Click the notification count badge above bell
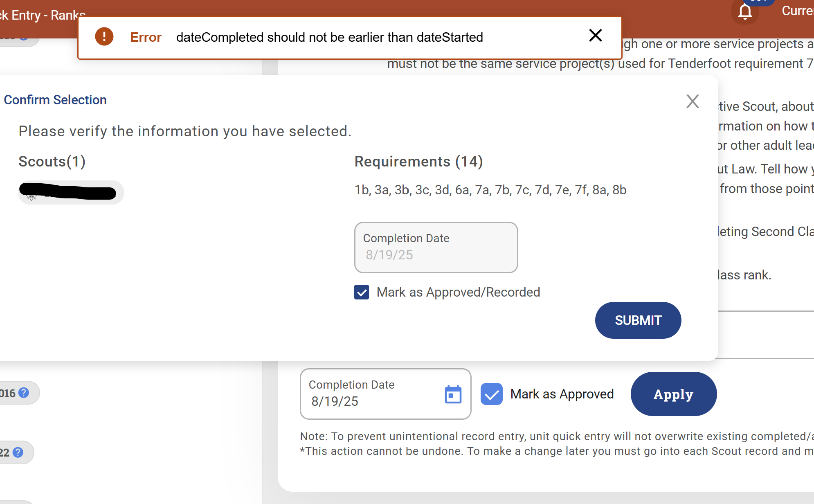814x504 pixels. (x=759, y=2)
